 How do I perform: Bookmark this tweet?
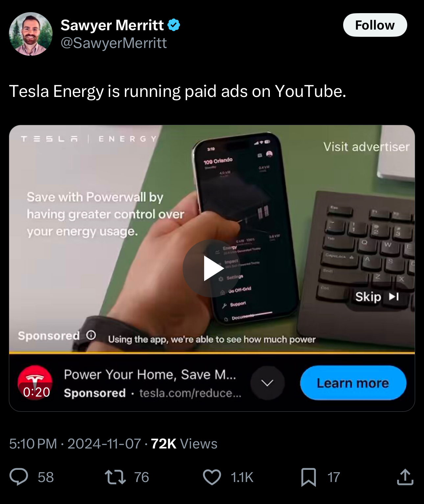(x=309, y=477)
